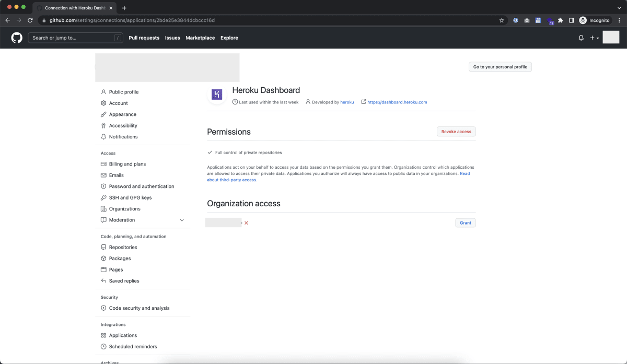Open Accessibility settings
The image size is (627, 364).
pos(123,126)
